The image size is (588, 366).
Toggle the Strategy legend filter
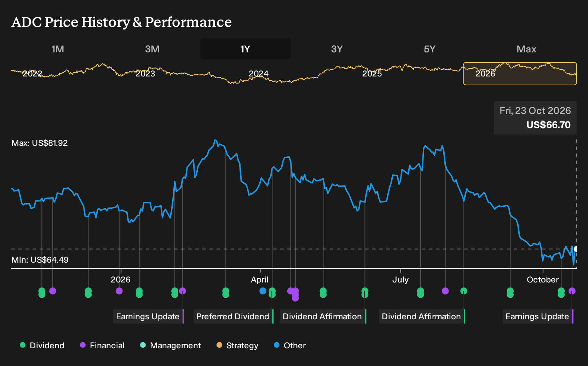click(x=237, y=345)
